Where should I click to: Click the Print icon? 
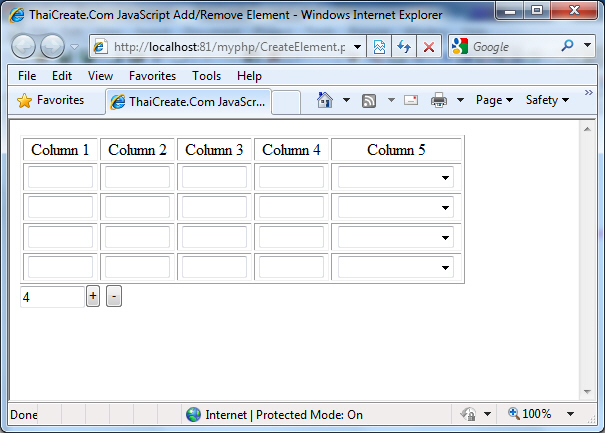[x=439, y=100]
